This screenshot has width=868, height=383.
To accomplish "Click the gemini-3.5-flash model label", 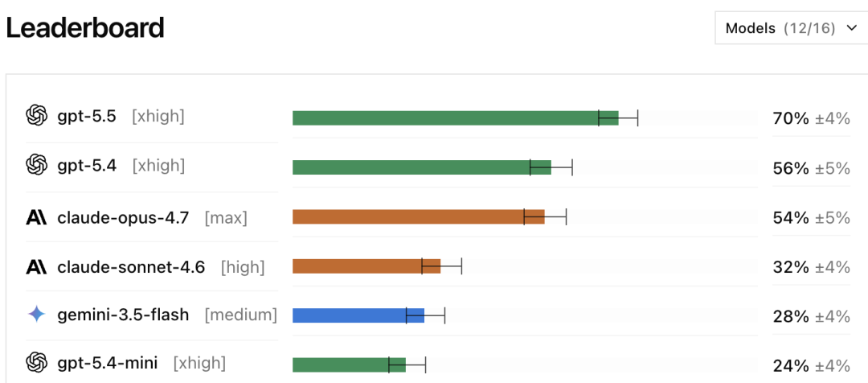I will click(x=123, y=315).
